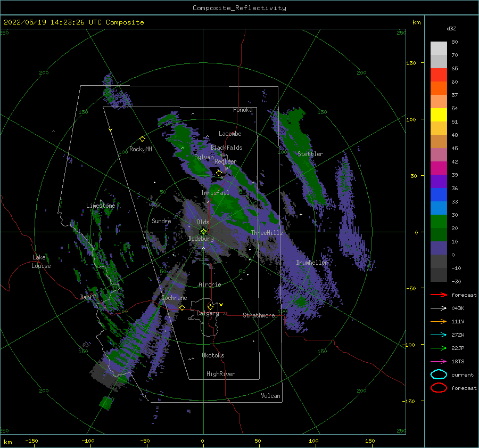This screenshot has width=479, height=448.
Task: Click the yellow diamond marker inside Calgary
Action: pyautogui.click(x=210, y=307)
